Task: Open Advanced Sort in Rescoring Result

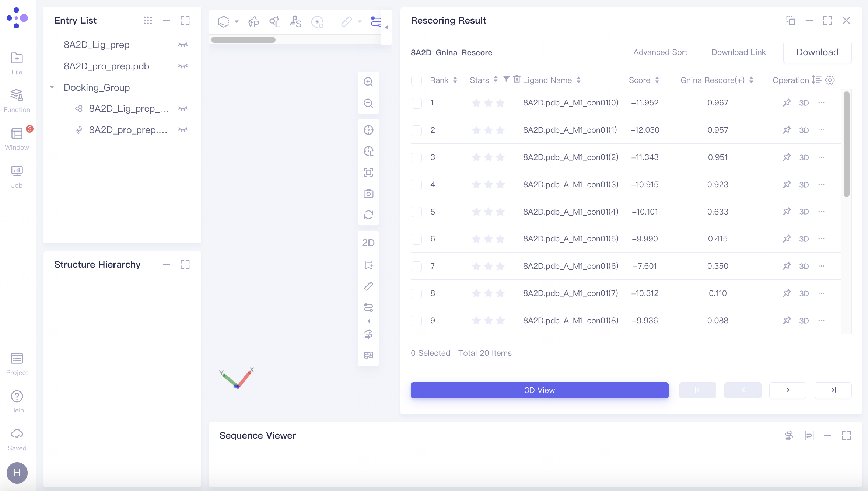Action: click(660, 52)
